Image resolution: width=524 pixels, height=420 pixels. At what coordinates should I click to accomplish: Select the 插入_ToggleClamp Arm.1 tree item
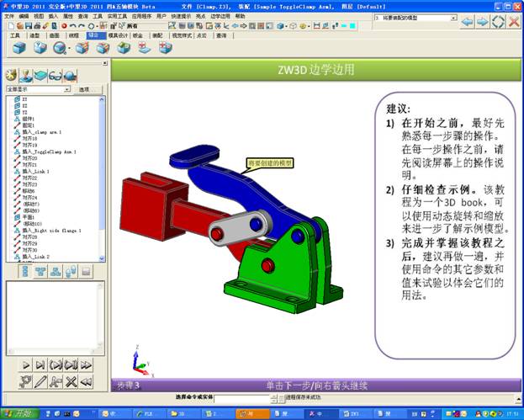click(45, 152)
